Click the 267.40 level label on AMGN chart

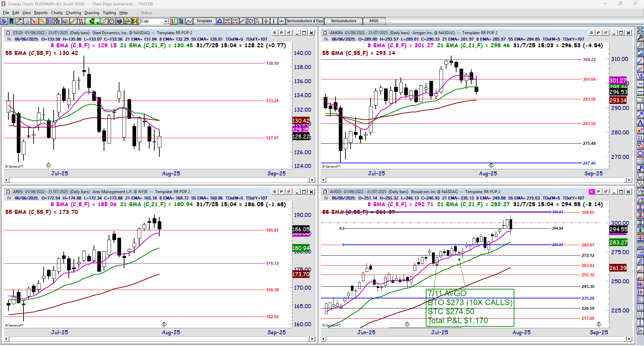click(589, 163)
